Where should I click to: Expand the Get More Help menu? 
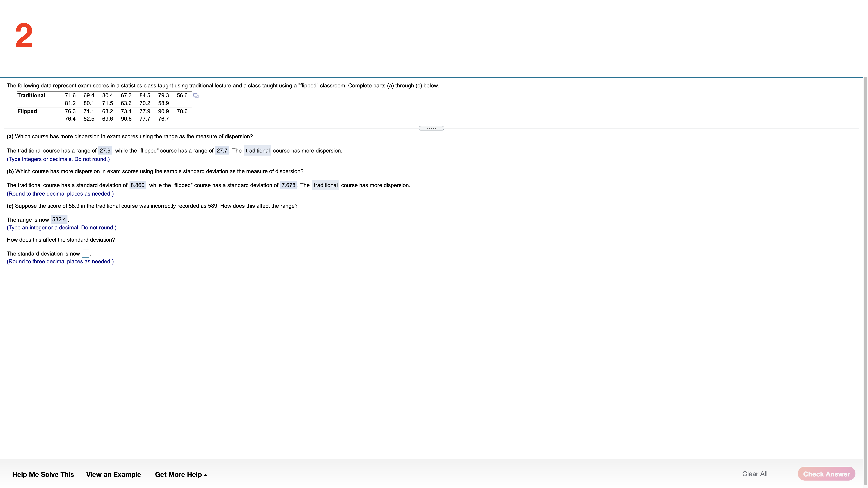click(x=181, y=474)
